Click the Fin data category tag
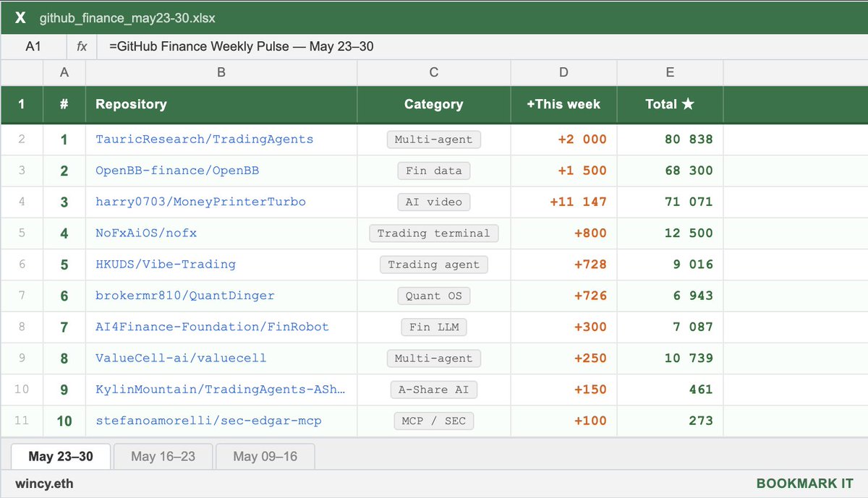 coord(434,171)
